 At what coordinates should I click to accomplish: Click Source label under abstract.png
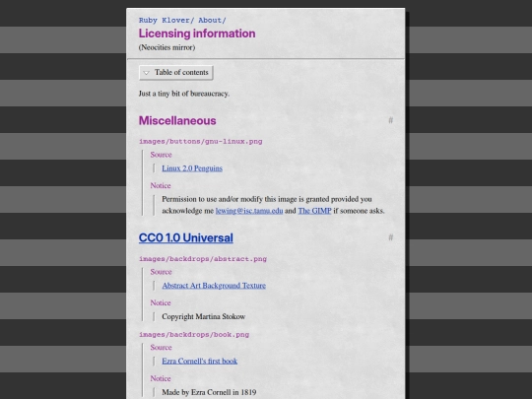pos(162,272)
